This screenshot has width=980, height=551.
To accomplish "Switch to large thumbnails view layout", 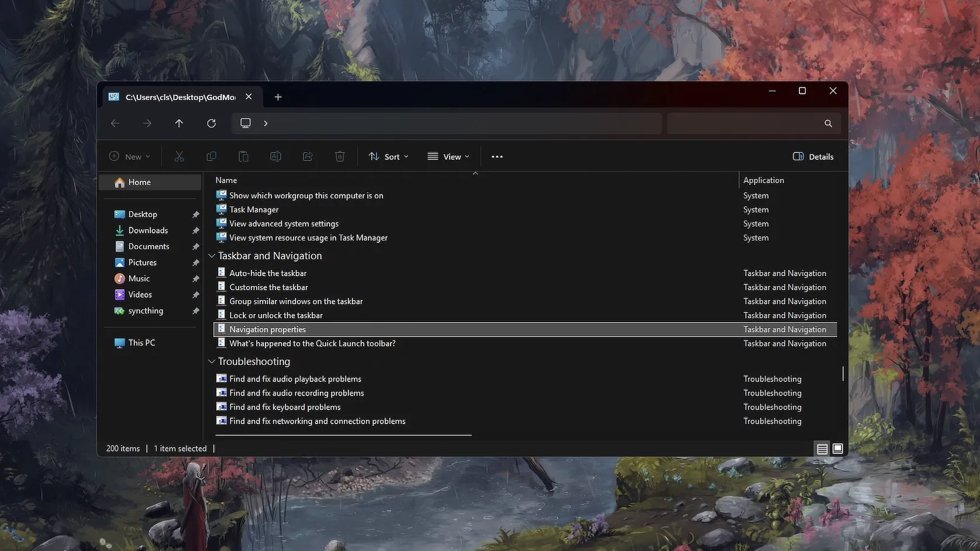I will click(838, 449).
